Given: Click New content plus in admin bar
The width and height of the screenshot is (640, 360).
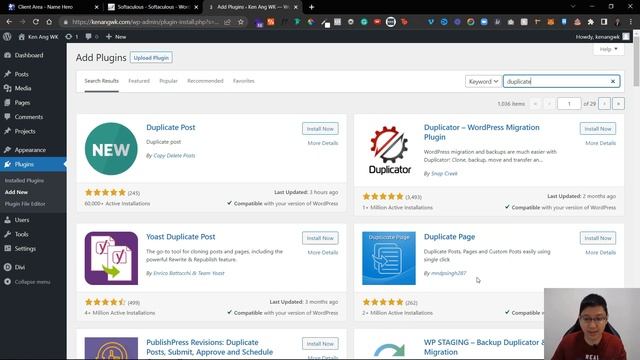Looking at the screenshot, I should [x=116, y=37].
